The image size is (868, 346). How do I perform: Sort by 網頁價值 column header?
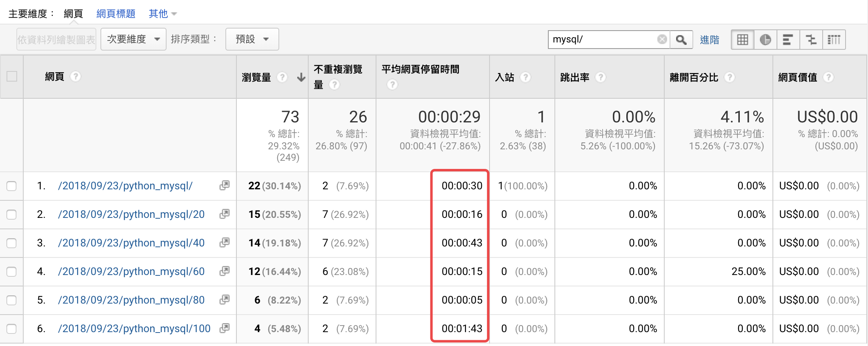click(x=798, y=77)
